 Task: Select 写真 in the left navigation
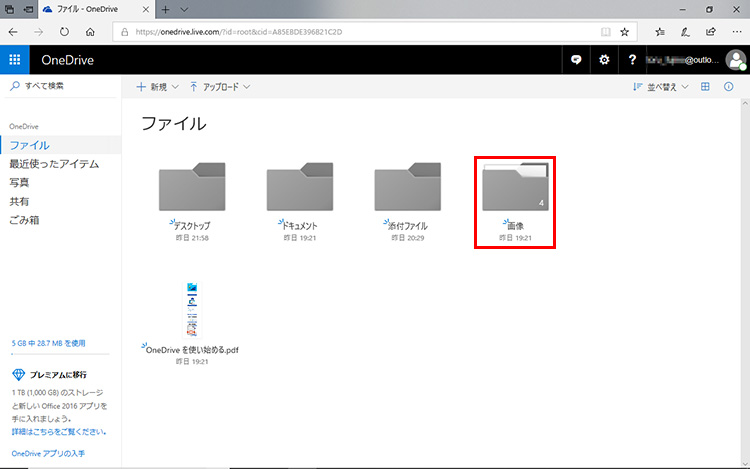19,182
